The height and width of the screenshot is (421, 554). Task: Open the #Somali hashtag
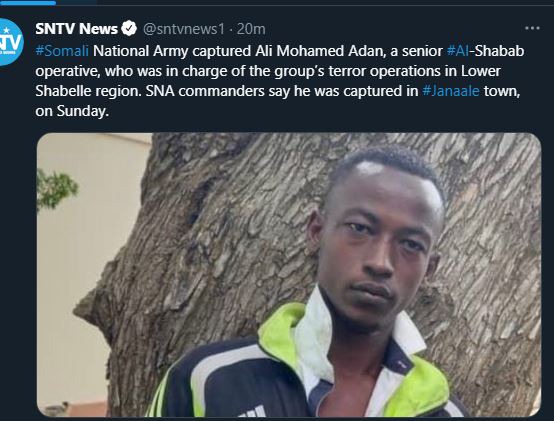[62, 51]
